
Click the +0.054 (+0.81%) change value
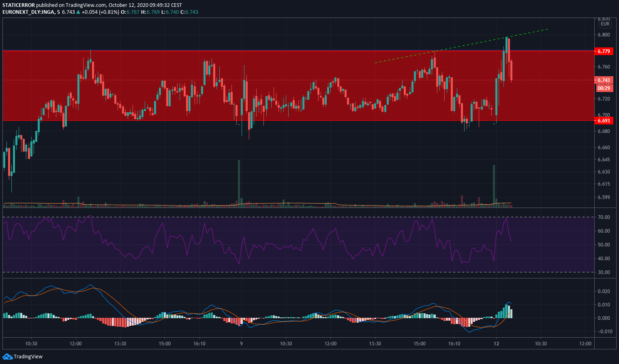[100, 12]
